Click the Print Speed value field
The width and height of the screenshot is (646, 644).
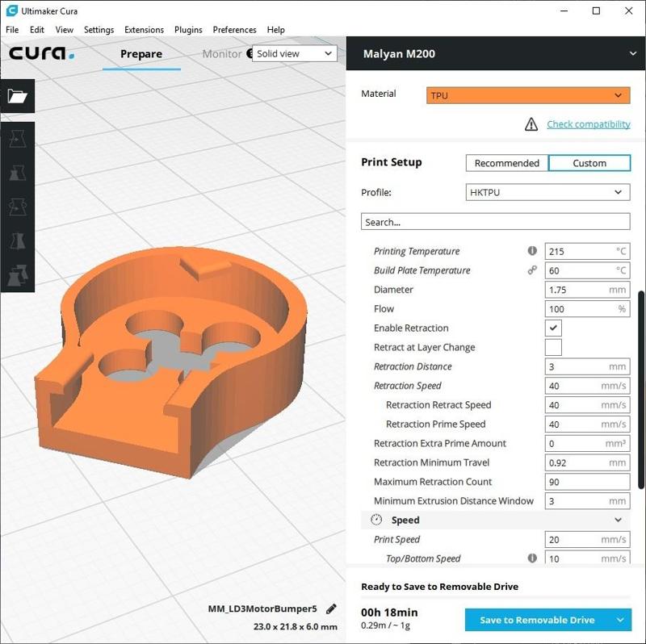click(587, 539)
